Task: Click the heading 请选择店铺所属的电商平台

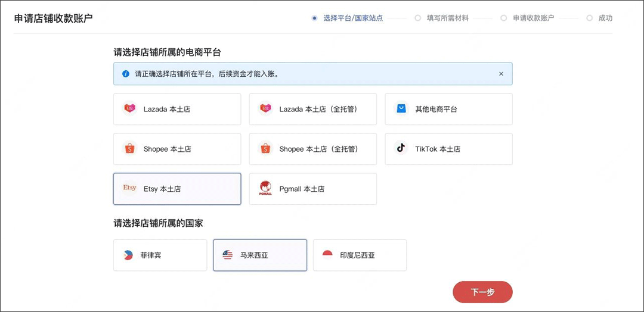Action: [x=167, y=52]
